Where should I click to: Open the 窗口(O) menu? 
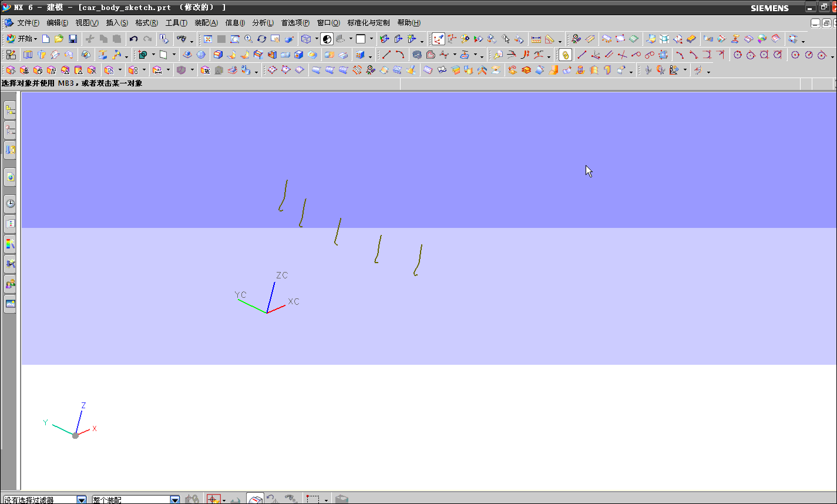(x=328, y=23)
